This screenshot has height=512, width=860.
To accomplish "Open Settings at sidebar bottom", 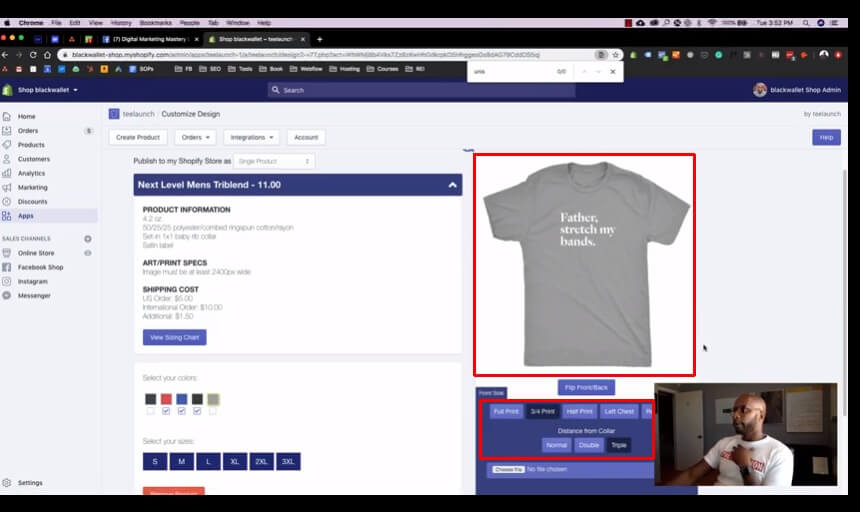I will (x=30, y=483).
